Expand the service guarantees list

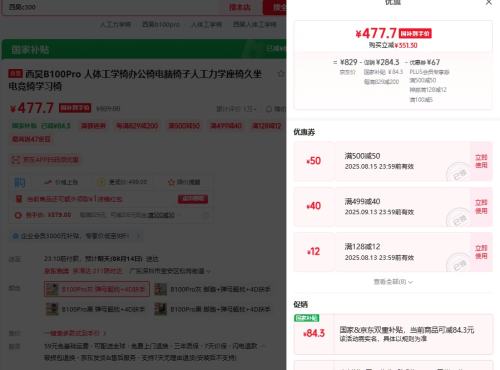(x=262, y=346)
